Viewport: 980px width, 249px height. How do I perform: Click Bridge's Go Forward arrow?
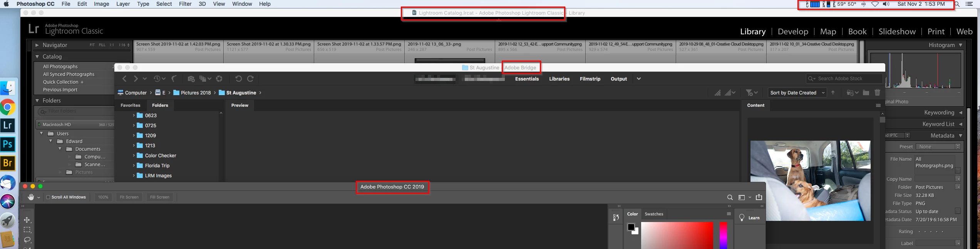coord(136,79)
